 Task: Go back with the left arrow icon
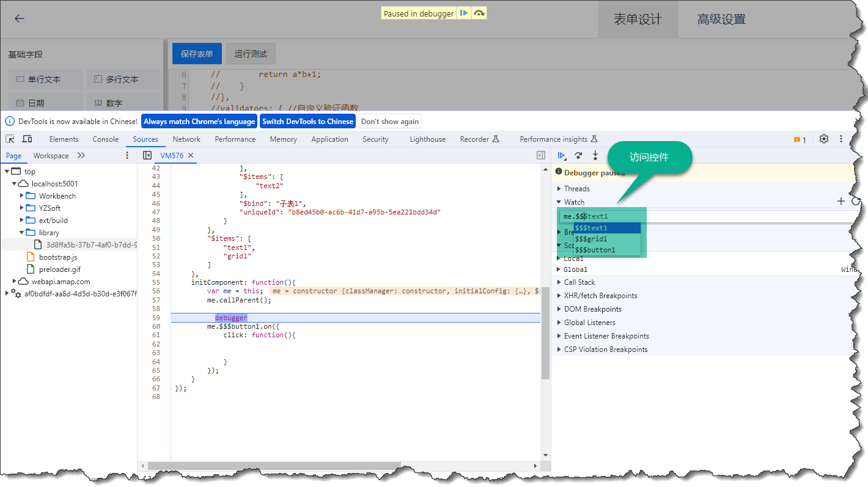pyautogui.click(x=20, y=18)
